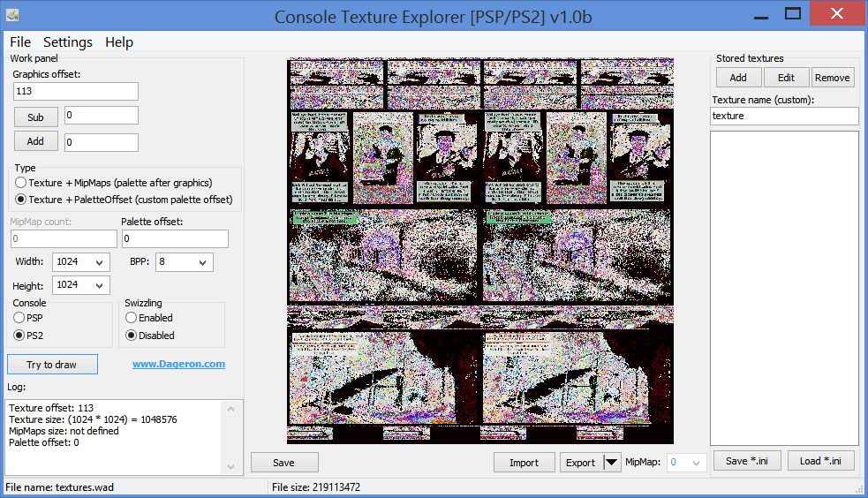Viewport: 868px width, 498px height.
Task: Click the empty stored textures list
Action: coord(784,288)
